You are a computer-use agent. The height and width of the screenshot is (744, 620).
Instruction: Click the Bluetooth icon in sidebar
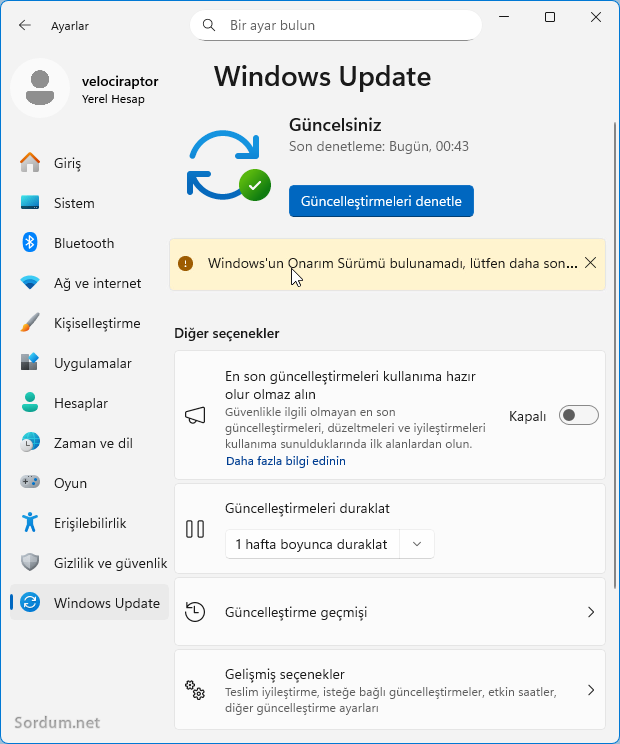click(x=30, y=243)
